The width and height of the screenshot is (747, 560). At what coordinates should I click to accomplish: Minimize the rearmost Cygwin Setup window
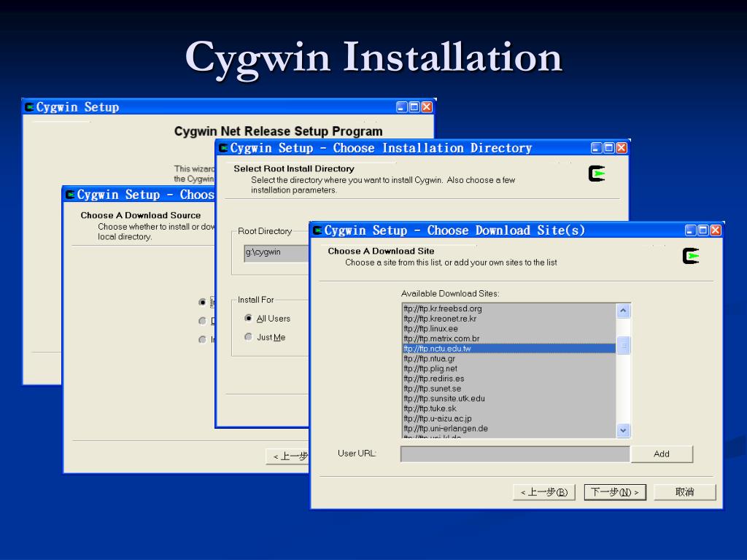[x=402, y=107]
